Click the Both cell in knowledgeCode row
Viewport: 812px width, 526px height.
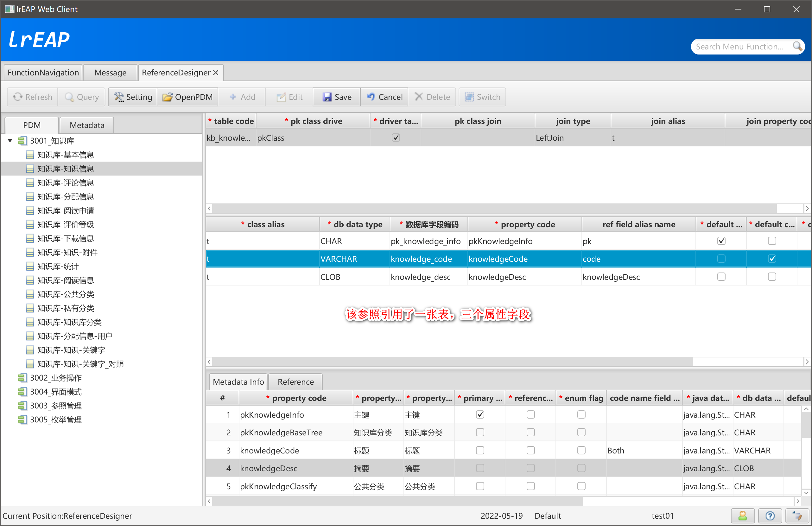(x=644, y=450)
